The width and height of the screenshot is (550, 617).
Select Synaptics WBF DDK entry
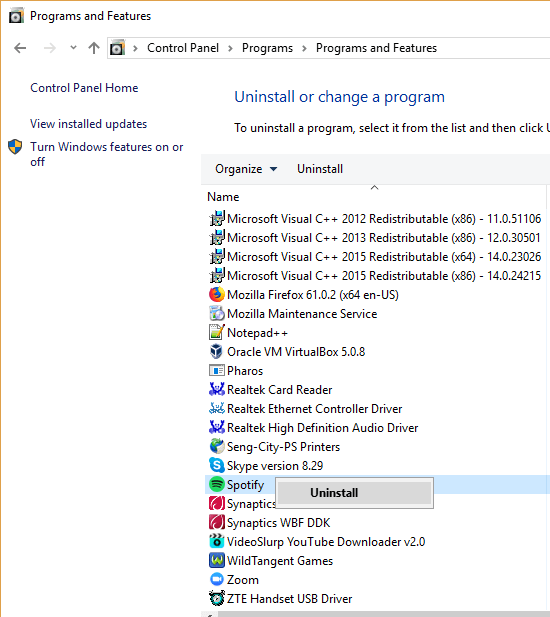click(279, 523)
